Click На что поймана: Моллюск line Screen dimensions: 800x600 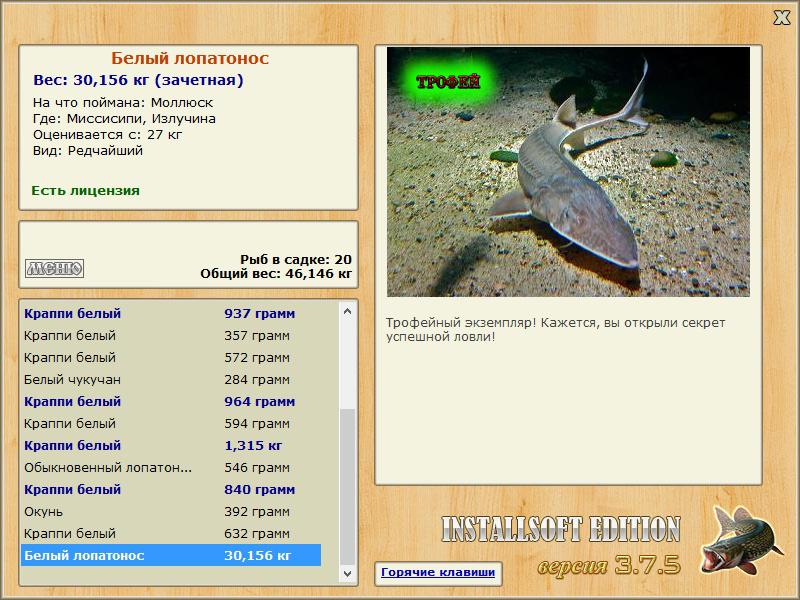click(123, 103)
